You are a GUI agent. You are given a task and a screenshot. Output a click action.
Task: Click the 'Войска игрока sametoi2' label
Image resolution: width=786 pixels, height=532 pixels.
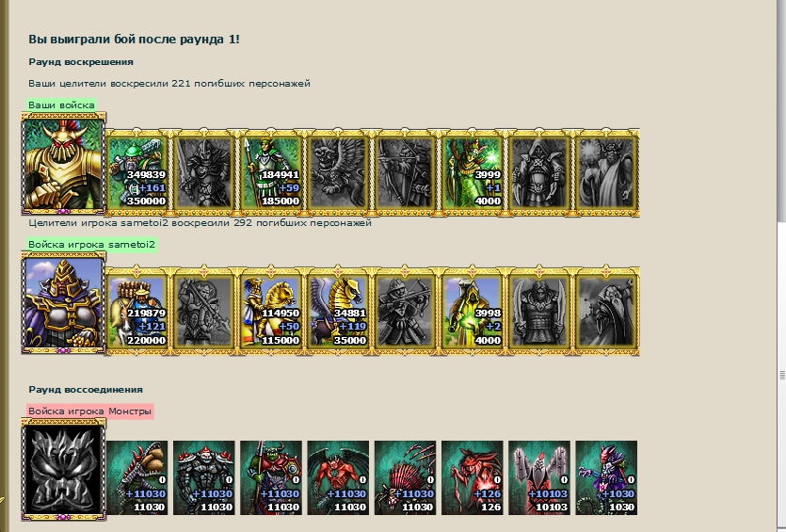point(91,245)
